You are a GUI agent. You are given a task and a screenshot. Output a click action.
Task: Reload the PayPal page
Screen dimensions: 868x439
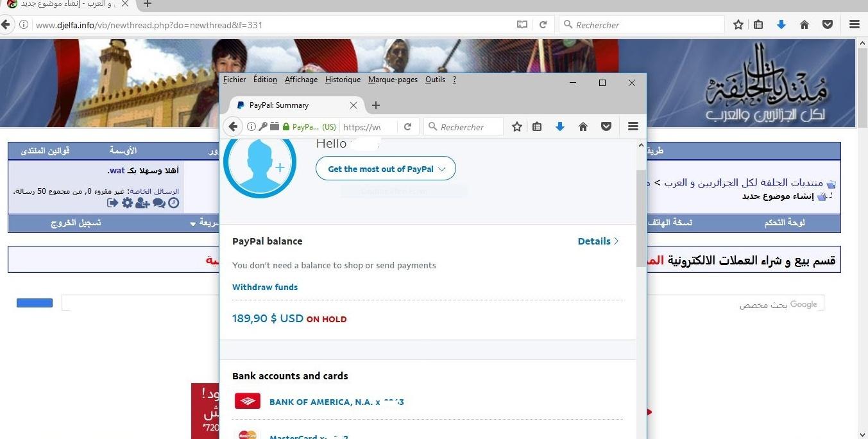407,126
